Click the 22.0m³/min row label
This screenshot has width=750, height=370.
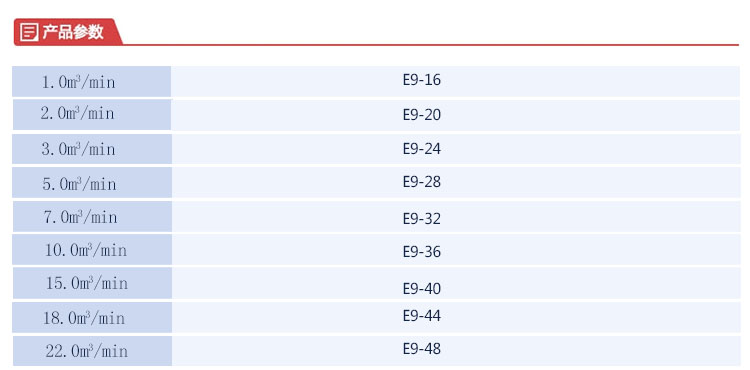click(x=91, y=351)
